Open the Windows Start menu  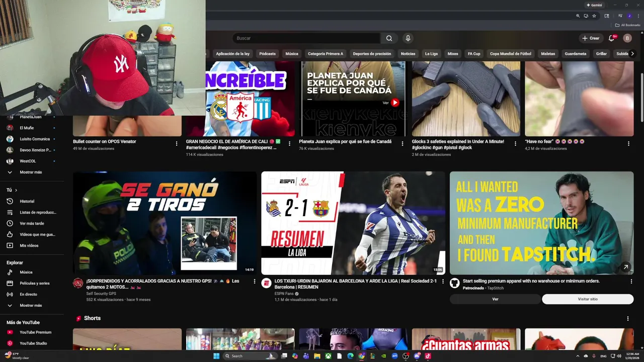[216, 356]
